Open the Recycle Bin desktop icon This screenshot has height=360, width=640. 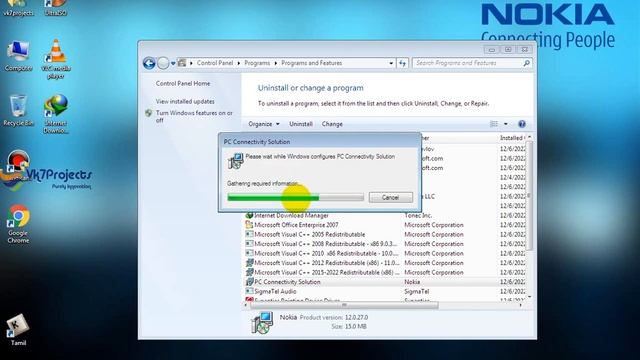tap(18, 110)
